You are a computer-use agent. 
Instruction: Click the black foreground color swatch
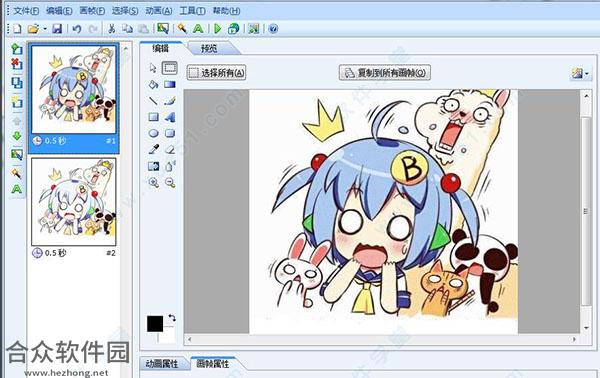point(155,324)
